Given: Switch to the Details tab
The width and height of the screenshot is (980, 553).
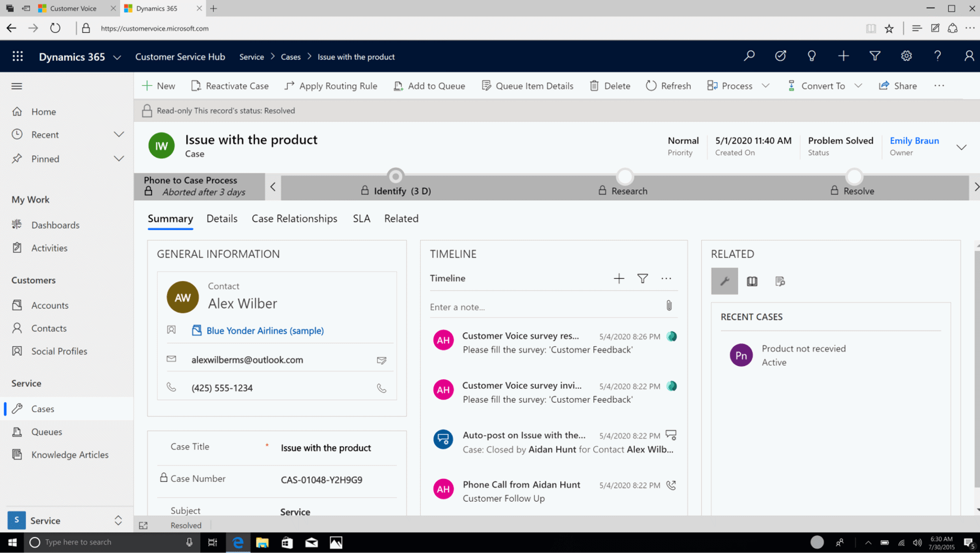Looking at the screenshot, I should coord(222,219).
